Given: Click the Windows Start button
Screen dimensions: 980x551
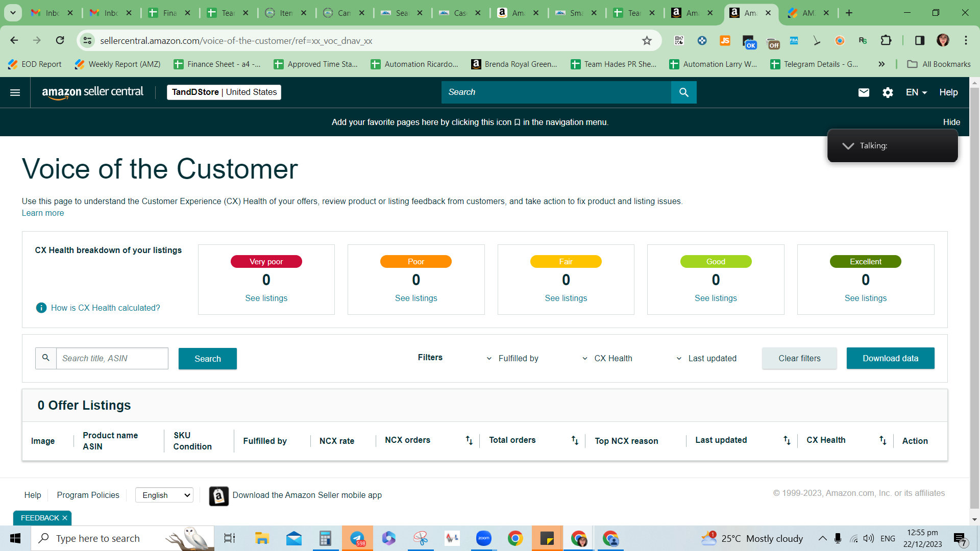Looking at the screenshot, I should (x=15, y=538).
